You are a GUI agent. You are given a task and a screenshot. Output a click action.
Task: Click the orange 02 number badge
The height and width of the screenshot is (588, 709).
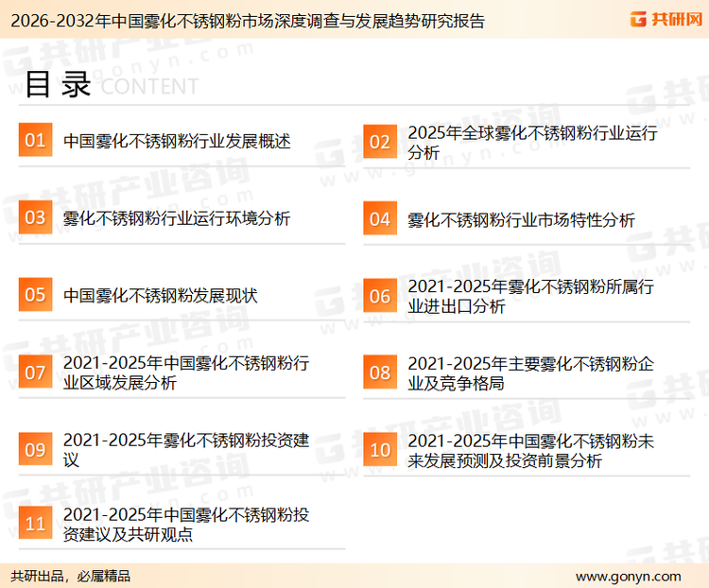tap(380, 142)
